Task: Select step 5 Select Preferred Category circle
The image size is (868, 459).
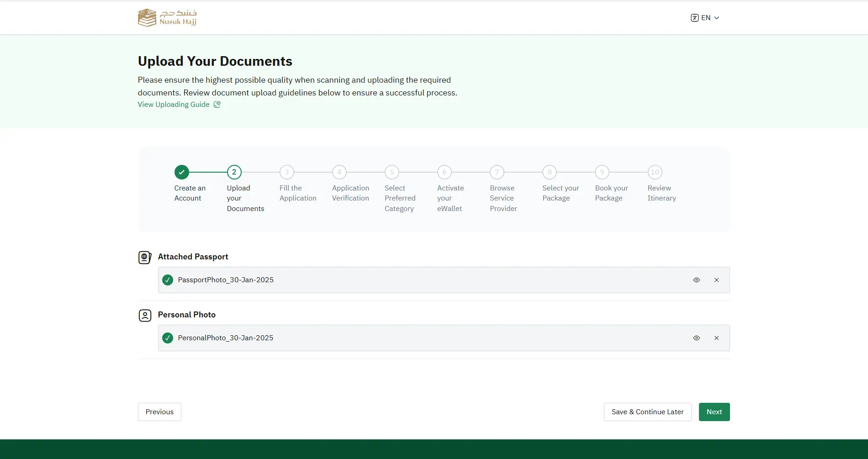Action: point(392,172)
